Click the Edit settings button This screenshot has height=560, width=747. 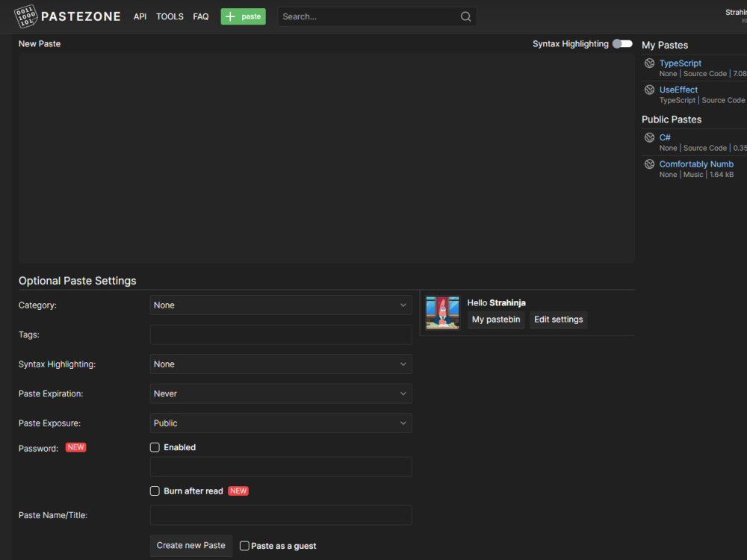point(558,320)
